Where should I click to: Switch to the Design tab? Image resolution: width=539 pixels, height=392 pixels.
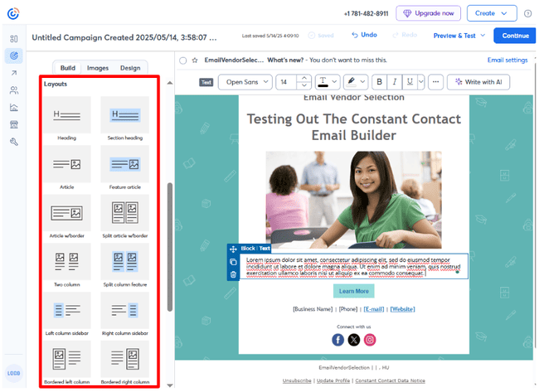[x=130, y=68]
